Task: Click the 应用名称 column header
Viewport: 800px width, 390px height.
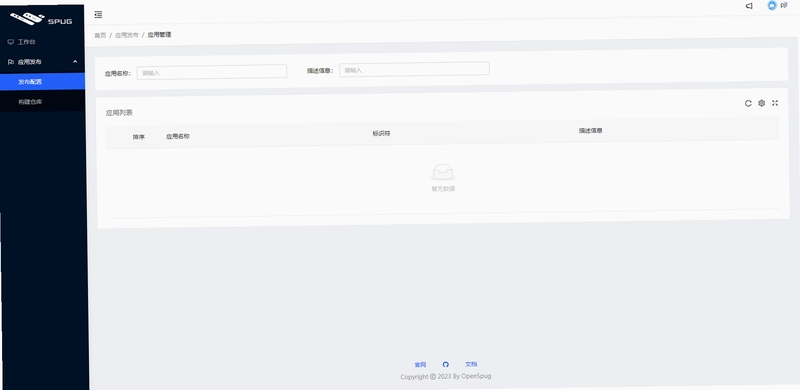Action: pyautogui.click(x=178, y=136)
